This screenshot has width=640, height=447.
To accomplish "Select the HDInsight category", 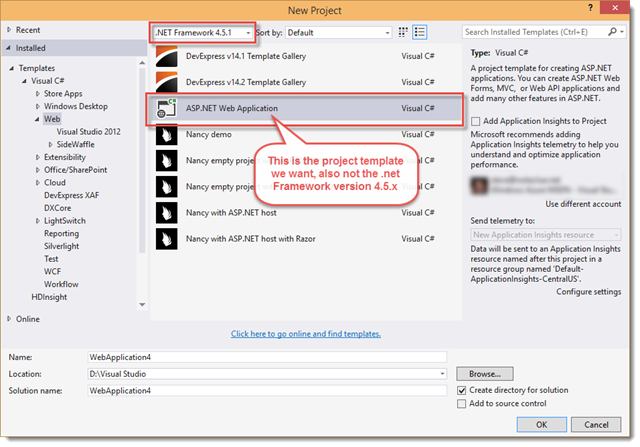I will pyautogui.click(x=49, y=297).
